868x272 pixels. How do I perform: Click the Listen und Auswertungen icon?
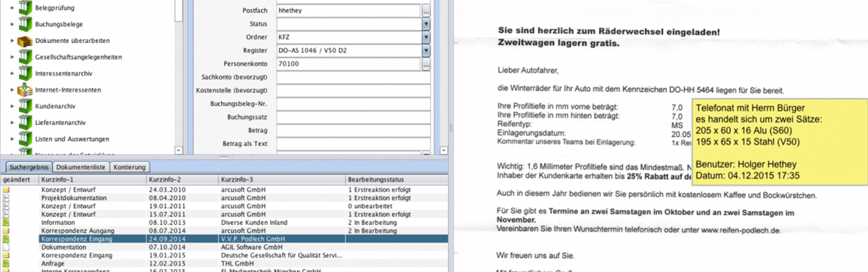point(25,139)
